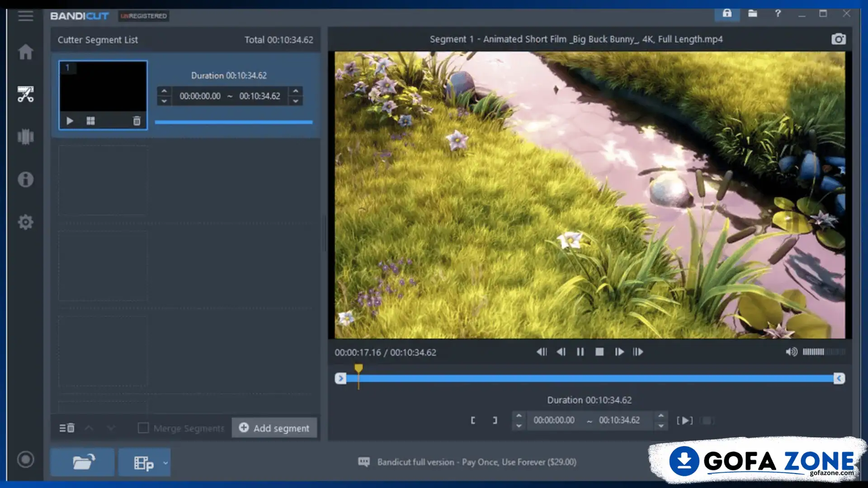
Task: Play segment 1 from its thumbnail
Action: point(70,121)
